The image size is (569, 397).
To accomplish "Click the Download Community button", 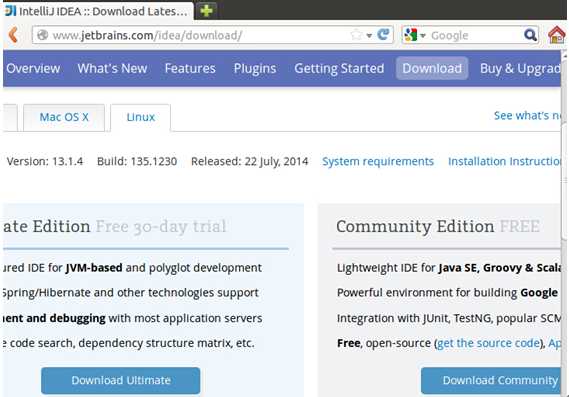I will pyautogui.click(x=491, y=380).
